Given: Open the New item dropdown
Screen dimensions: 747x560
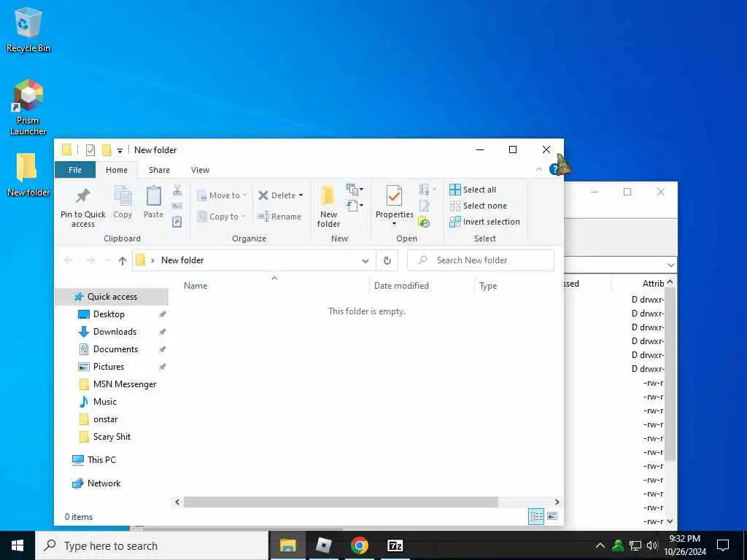Looking at the screenshot, I should pyautogui.click(x=355, y=190).
